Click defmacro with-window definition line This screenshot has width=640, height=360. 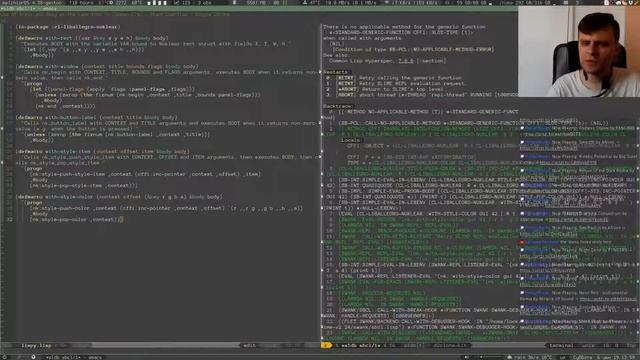coord(107,67)
